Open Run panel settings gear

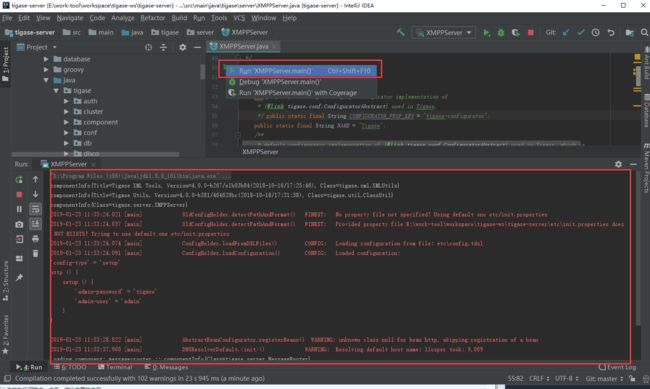(x=618, y=164)
